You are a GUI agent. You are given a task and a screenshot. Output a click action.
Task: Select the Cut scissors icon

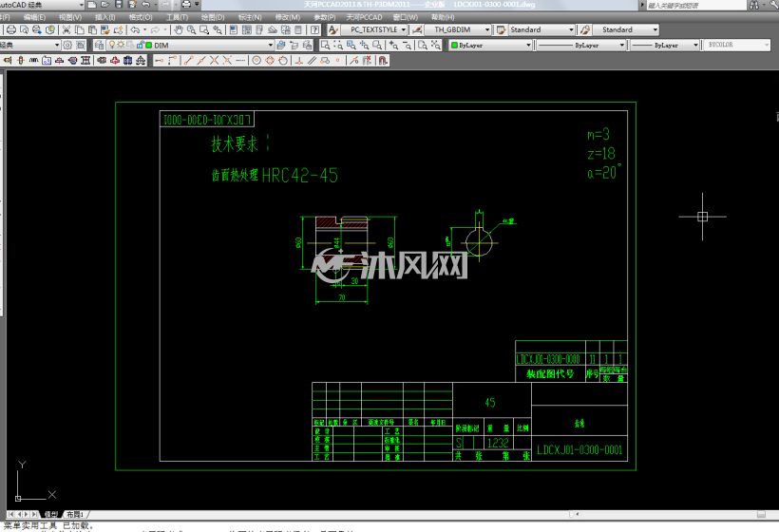click(66, 29)
